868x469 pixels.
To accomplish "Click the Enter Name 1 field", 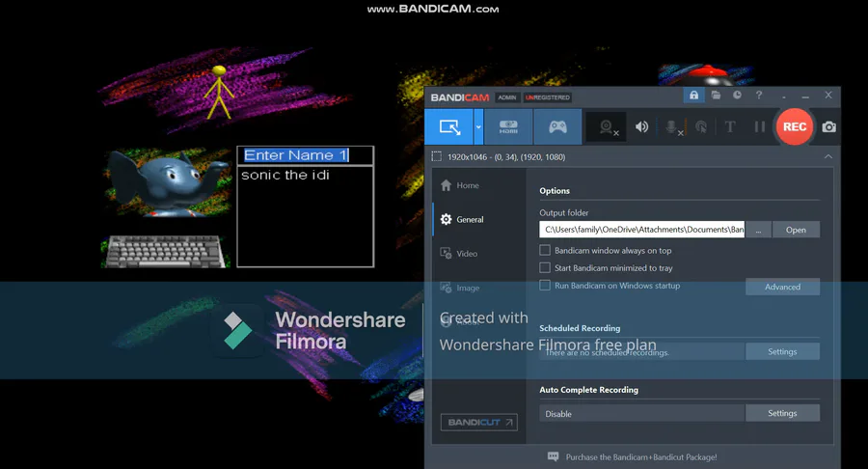I will pyautogui.click(x=306, y=155).
